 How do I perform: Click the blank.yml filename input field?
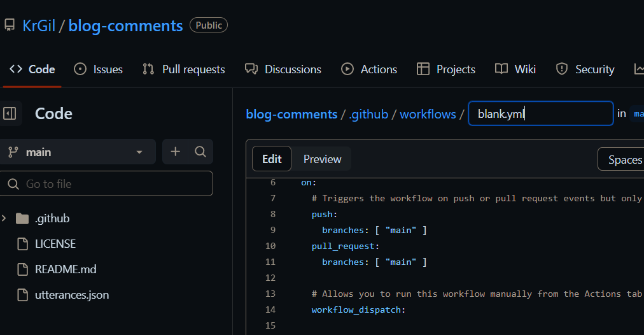541,113
